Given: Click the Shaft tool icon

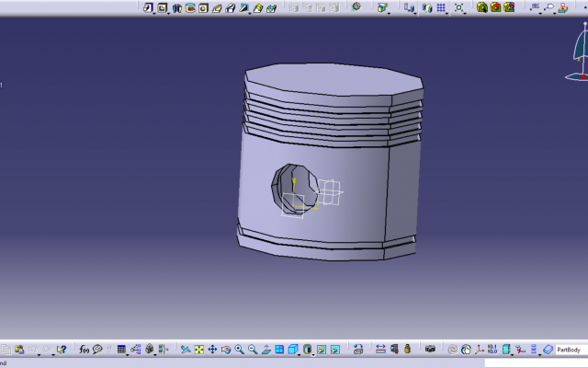Looking at the screenshot, I should 176,8.
